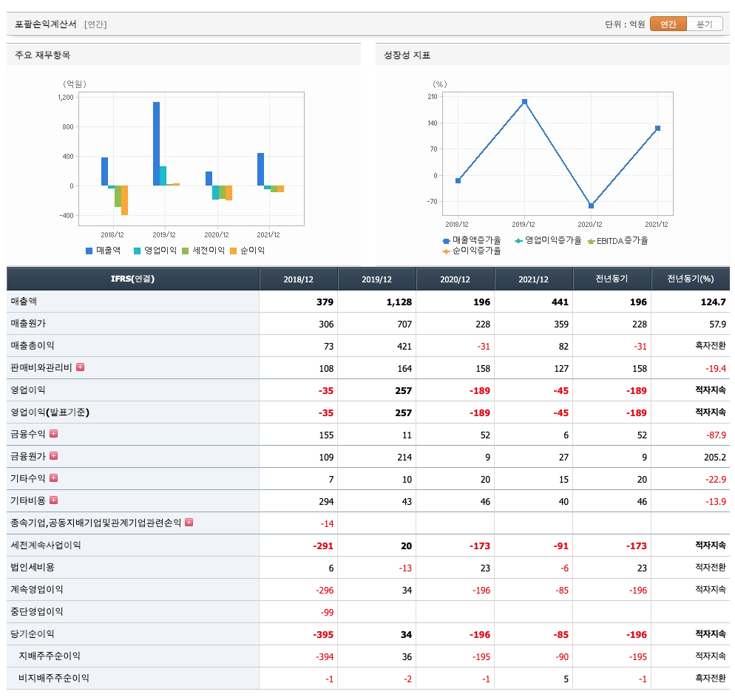The width and height of the screenshot is (735, 700).
Task: Switch to the 분기 quarterly tab
Action: click(704, 24)
